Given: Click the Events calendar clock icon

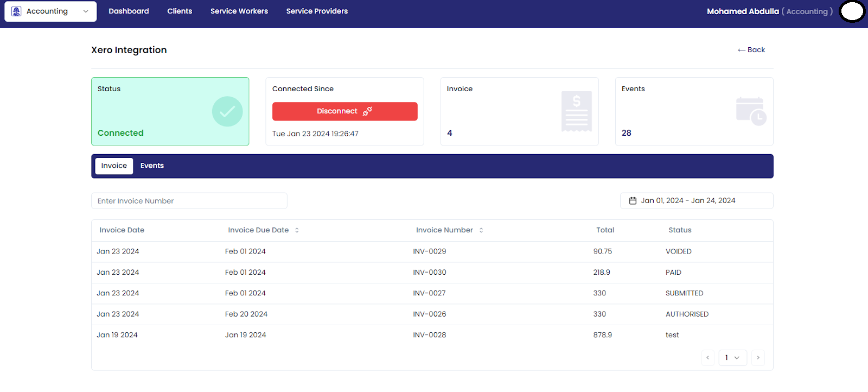Looking at the screenshot, I should [751, 111].
